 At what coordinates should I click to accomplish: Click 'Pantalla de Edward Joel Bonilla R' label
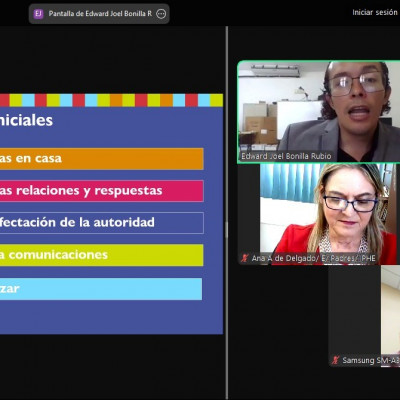(x=100, y=14)
